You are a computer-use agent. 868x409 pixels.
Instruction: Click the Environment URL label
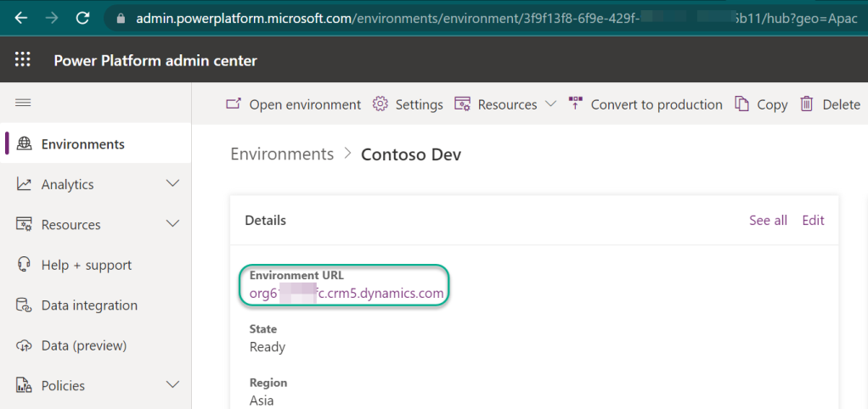[296, 275]
